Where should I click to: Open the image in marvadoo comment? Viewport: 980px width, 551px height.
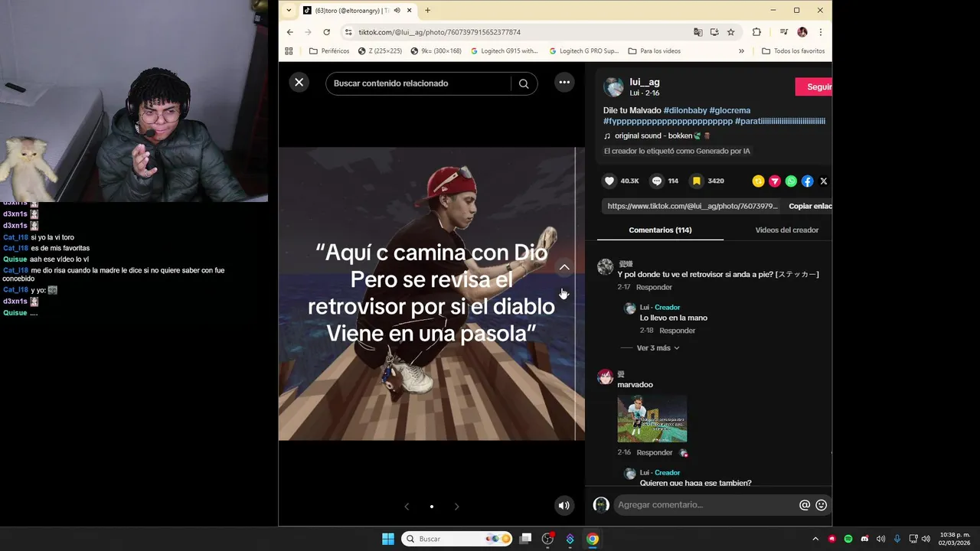(652, 419)
